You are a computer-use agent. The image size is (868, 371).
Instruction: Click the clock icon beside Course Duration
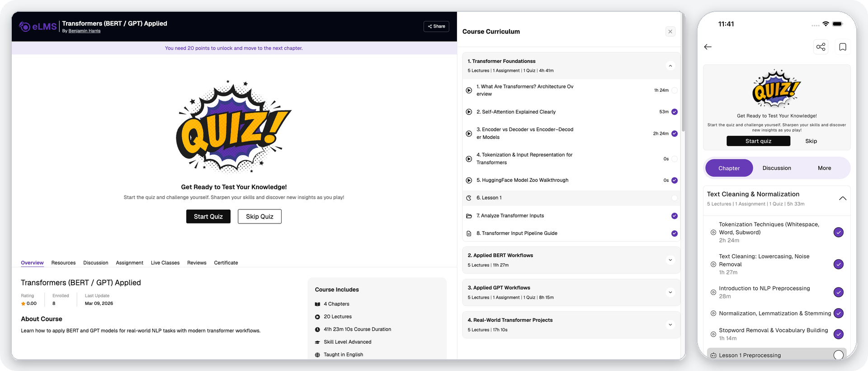pos(317,329)
